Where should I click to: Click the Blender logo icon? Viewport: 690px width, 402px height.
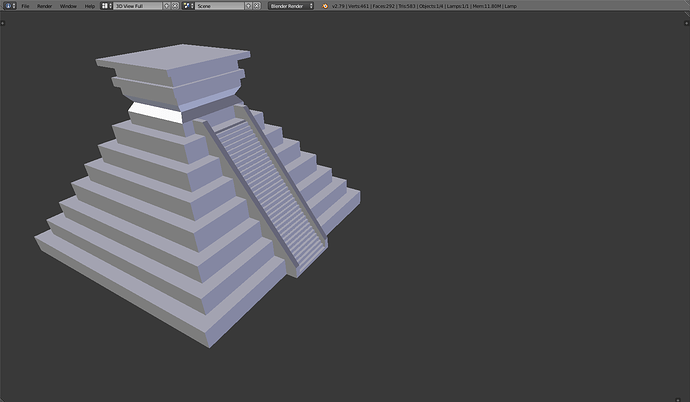325,6
